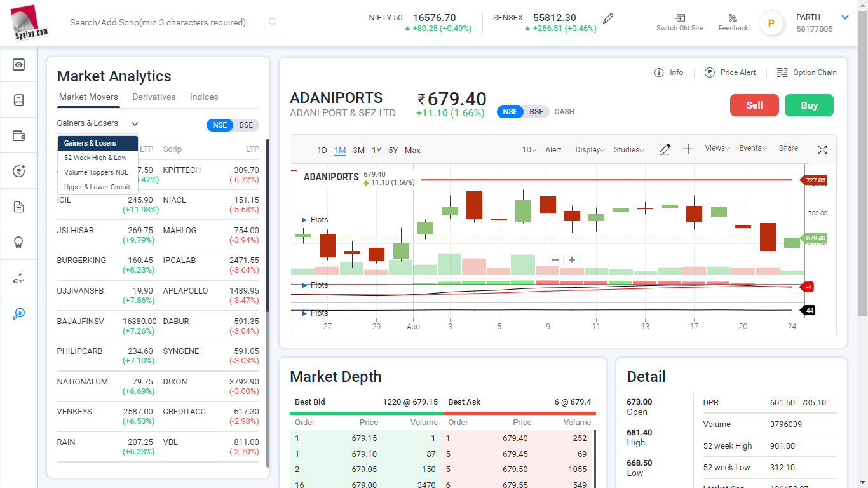Switch to the Derivatives tab
Viewport: 868px width, 488px height.
pyautogui.click(x=154, y=97)
